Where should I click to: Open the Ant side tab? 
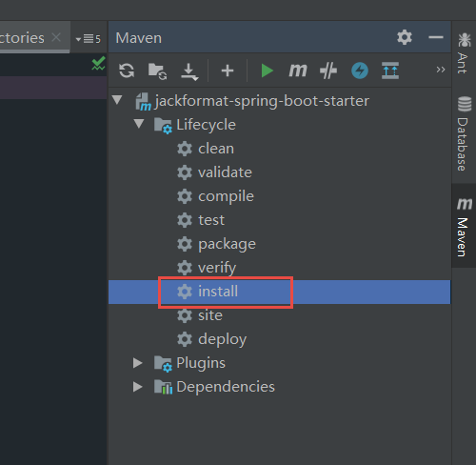pos(464,53)
